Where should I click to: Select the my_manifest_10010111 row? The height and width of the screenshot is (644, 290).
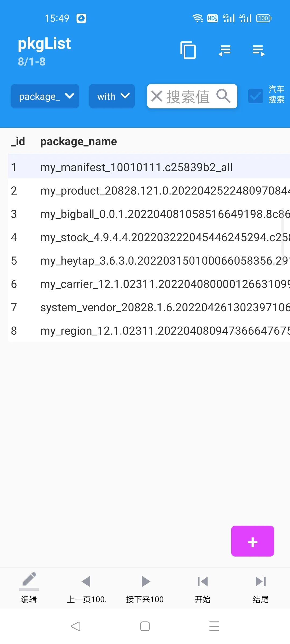tap(149, 167)
